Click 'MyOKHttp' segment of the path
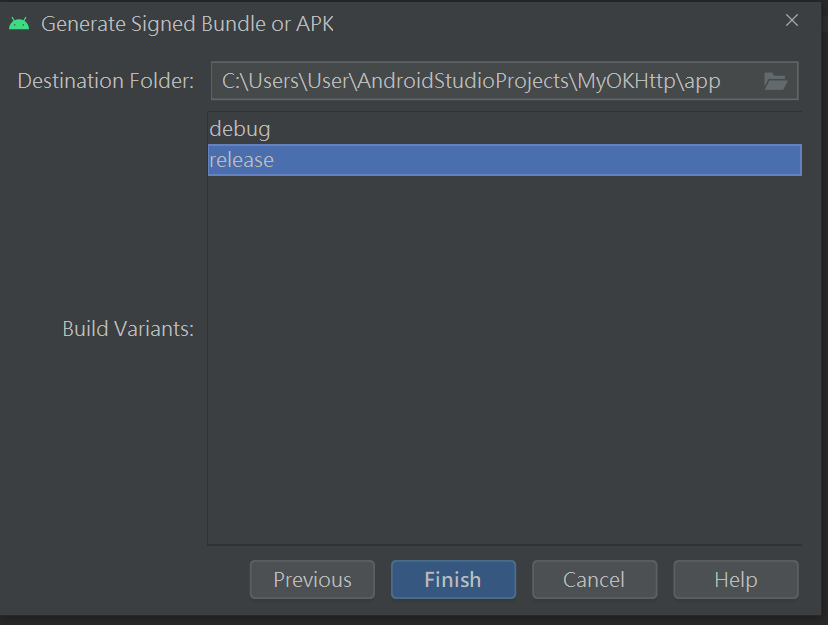The width and height of the screenshot is (828, 625). click(627, 81)
